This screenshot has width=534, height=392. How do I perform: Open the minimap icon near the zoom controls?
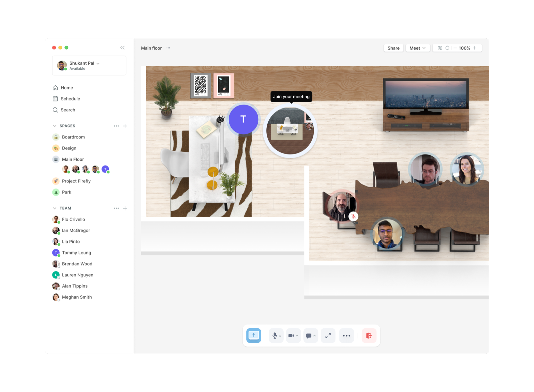pos(440,48)
